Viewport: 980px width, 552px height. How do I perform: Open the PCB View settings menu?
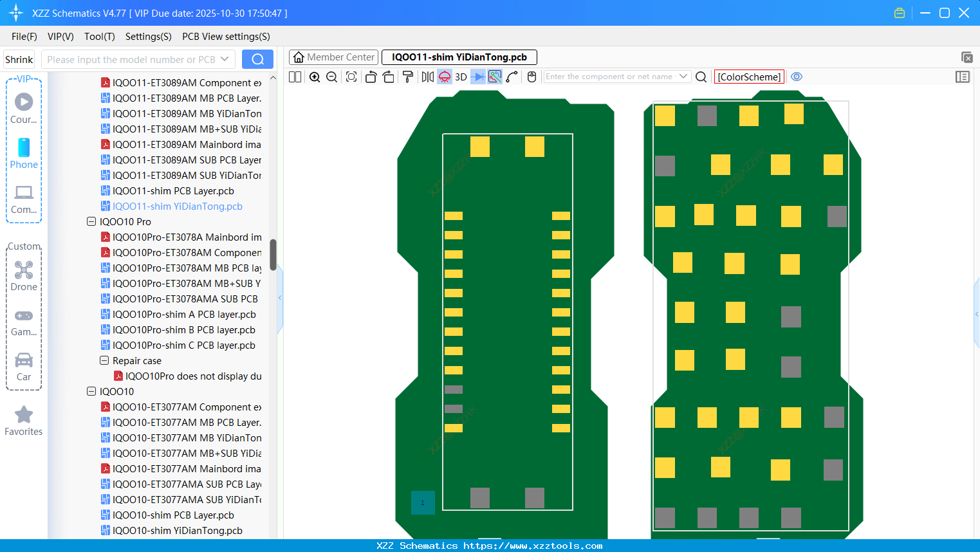pos(226,37)
